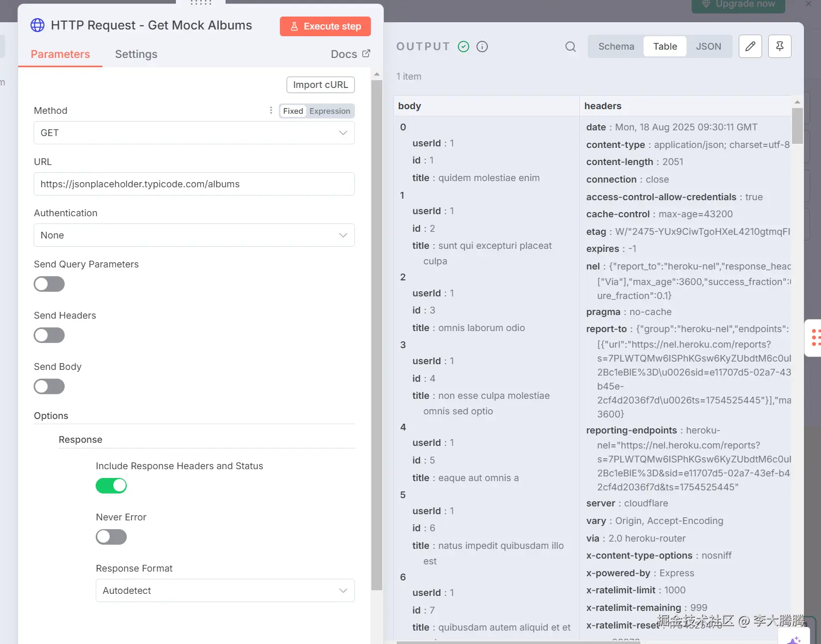Switch to the Settings tab
This screenshot has height=644, width=821.
[x=136, y=54]
